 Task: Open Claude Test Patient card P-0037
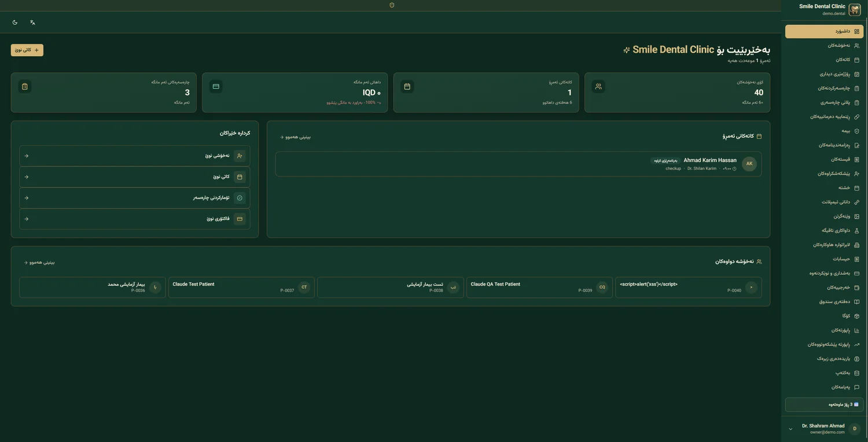coord(241,288)
